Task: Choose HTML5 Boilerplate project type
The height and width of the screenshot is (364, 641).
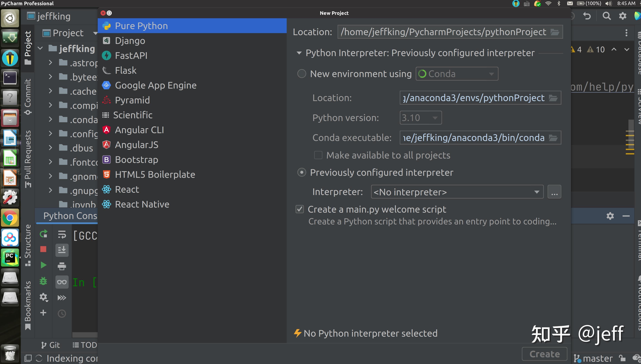Action: pos(192,175)
